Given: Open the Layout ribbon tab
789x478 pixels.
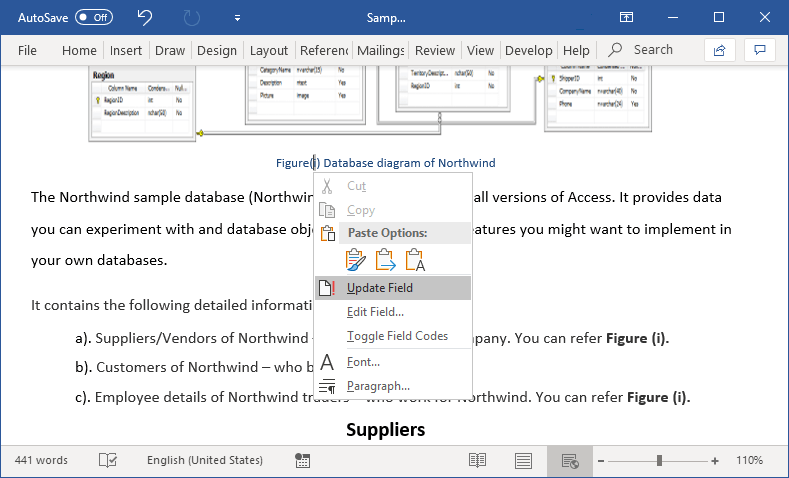Looking at the screenshot, I should 269,50.
